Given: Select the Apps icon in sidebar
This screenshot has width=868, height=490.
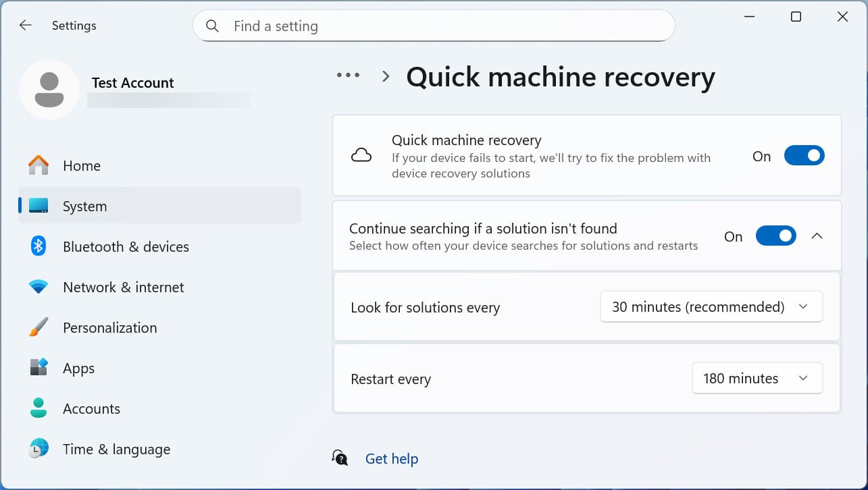Looking at the screenshot, I should click(x=39, y=368).
